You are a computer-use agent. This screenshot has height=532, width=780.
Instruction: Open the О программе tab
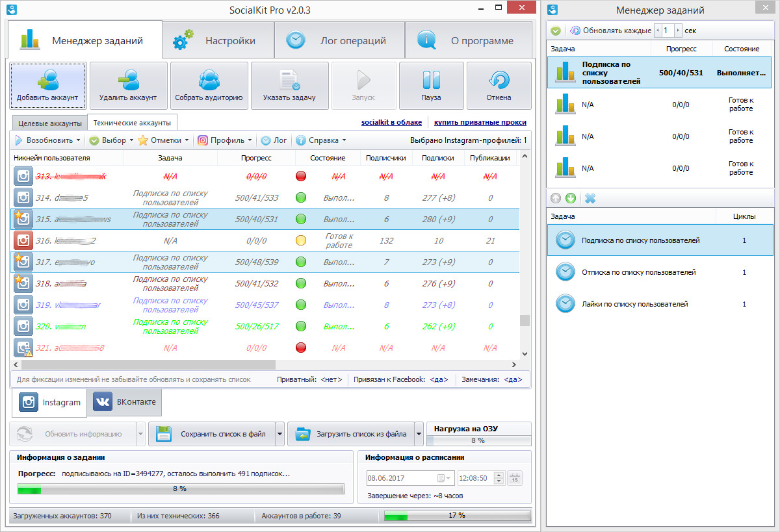468,40
